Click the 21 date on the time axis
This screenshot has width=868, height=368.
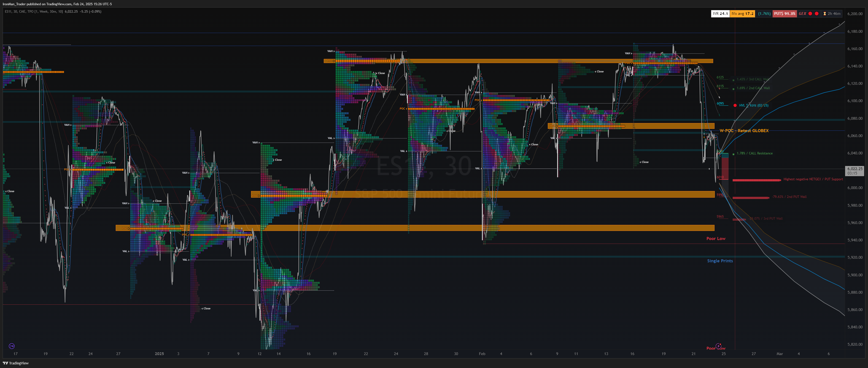click(694, 353)
